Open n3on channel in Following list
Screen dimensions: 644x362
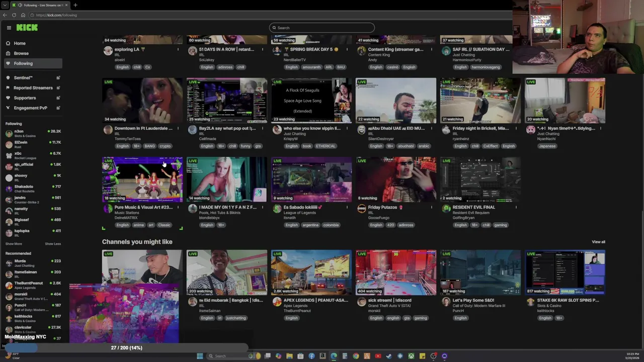coord(33,133)
